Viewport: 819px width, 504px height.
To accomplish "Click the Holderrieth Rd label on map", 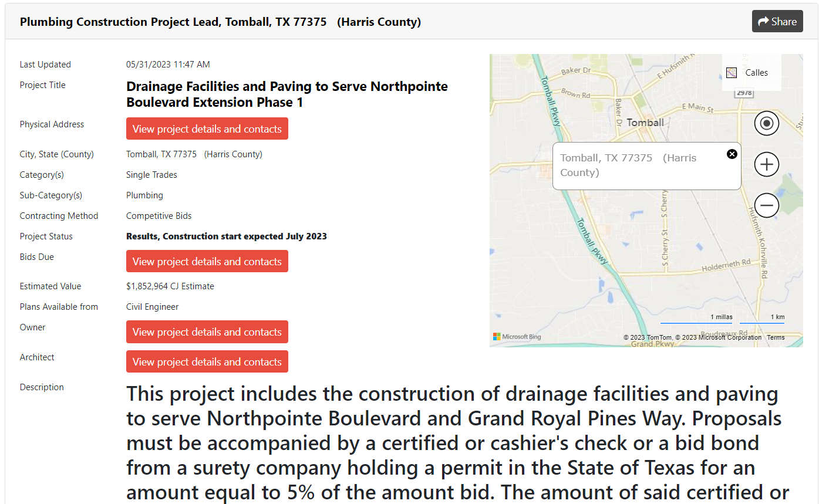I will (x=726, y=266).
